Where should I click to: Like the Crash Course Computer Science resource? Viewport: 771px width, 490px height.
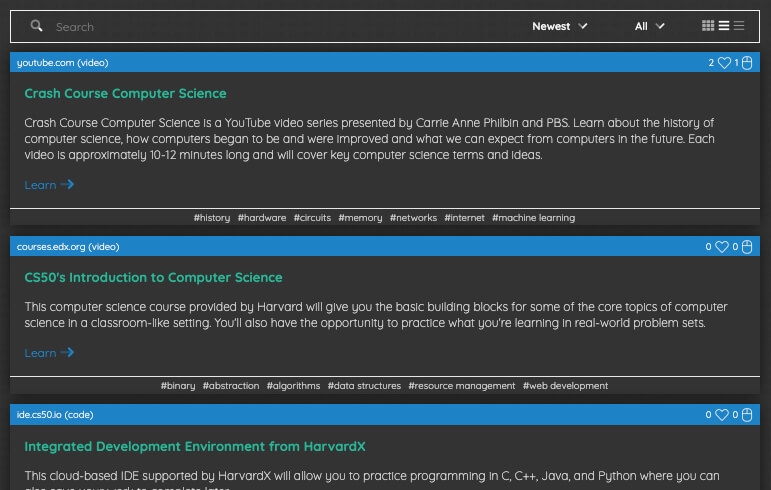pos(724,63)
